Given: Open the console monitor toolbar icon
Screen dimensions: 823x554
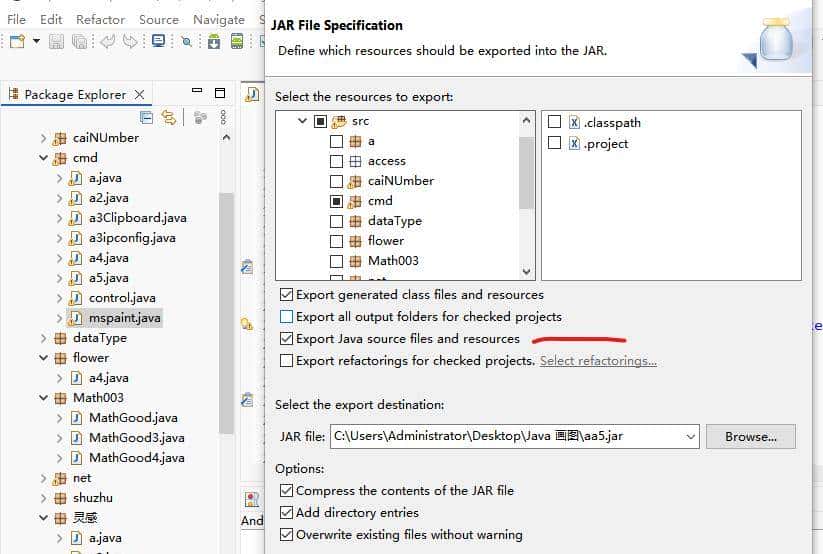Looking at the screenshot, I should point(158,41).
